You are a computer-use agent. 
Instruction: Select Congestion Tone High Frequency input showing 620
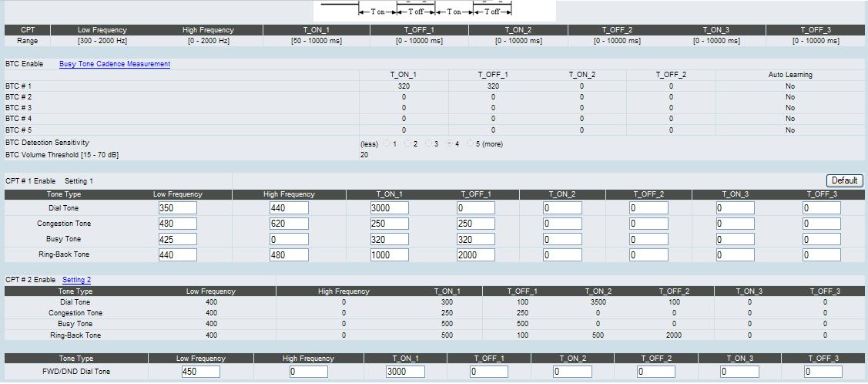(289, 224)
